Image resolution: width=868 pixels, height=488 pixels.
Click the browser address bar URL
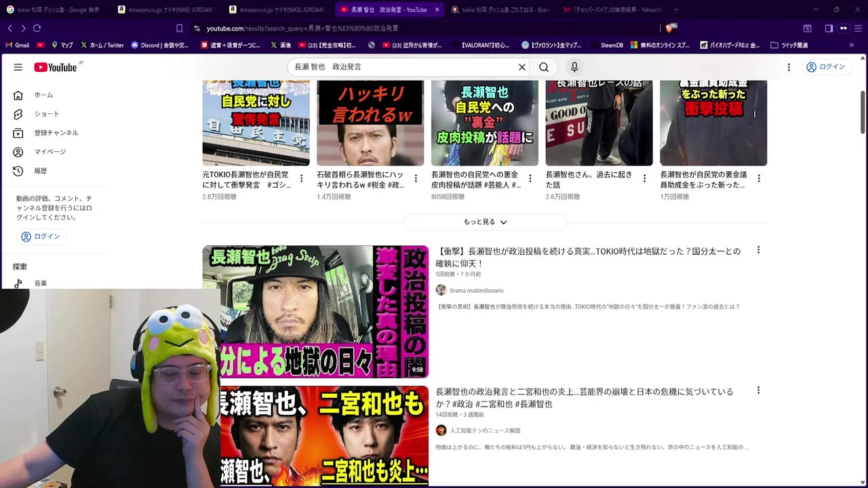click(302, 28)
